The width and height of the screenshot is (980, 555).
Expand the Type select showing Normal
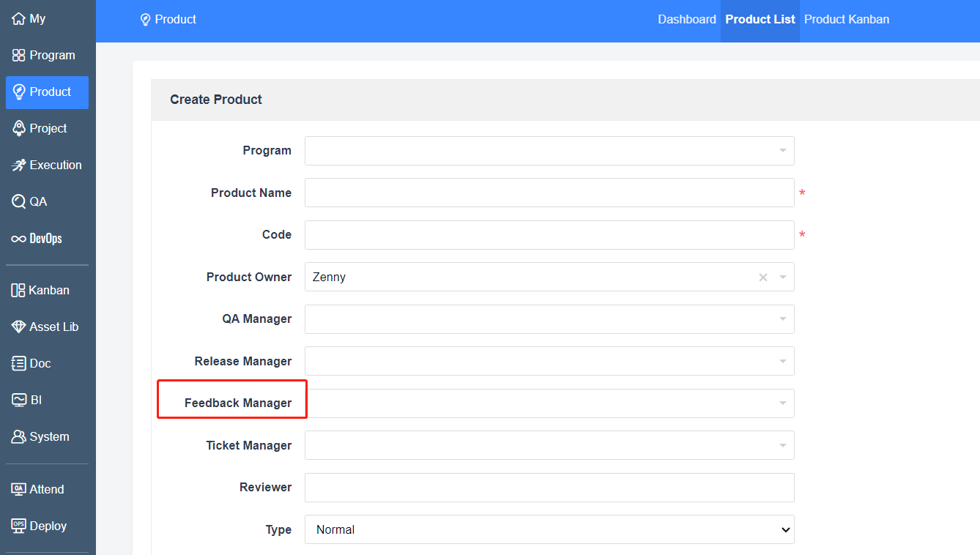[549, 529]
